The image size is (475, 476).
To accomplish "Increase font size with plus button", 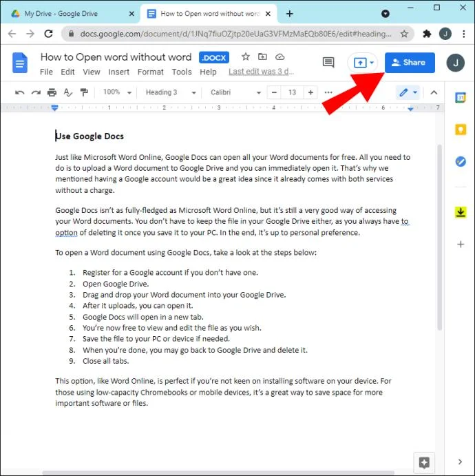I will 310,92.
